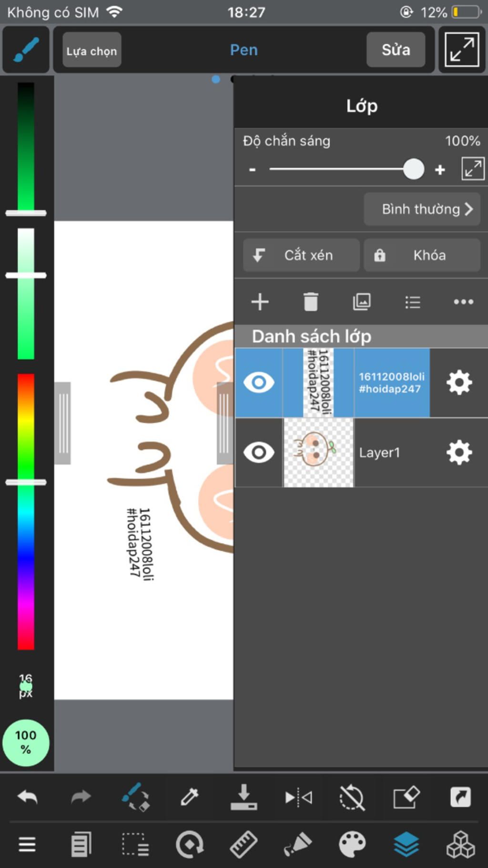
Task: Tap the eyedropper tool icon
Action: [x=190, y=797]
